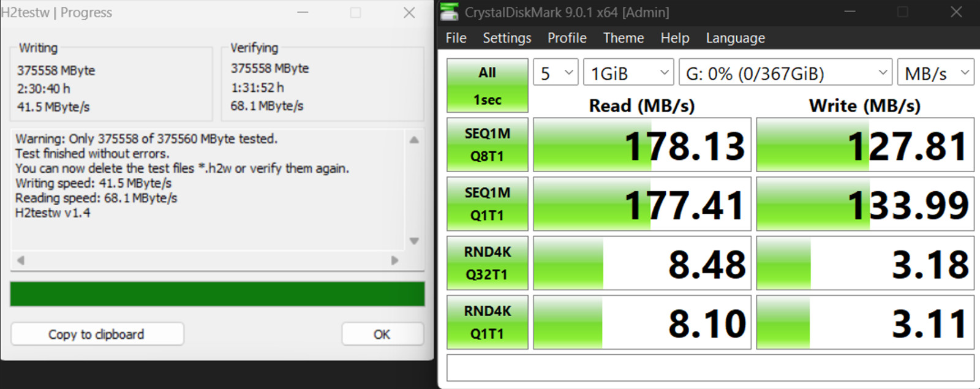Click OK in the H2testw window
Viewport: 980px width, 389px height.
tap(382, 334)
